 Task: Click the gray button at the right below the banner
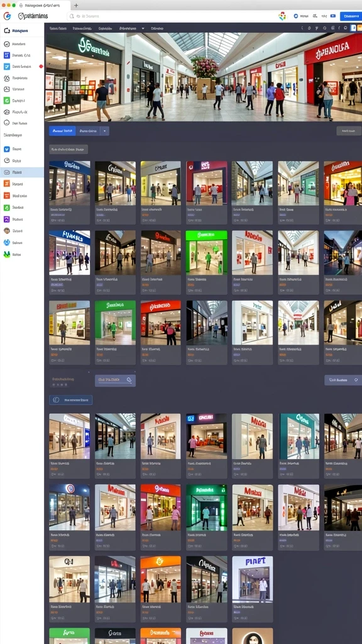click(x=348, y=131)
